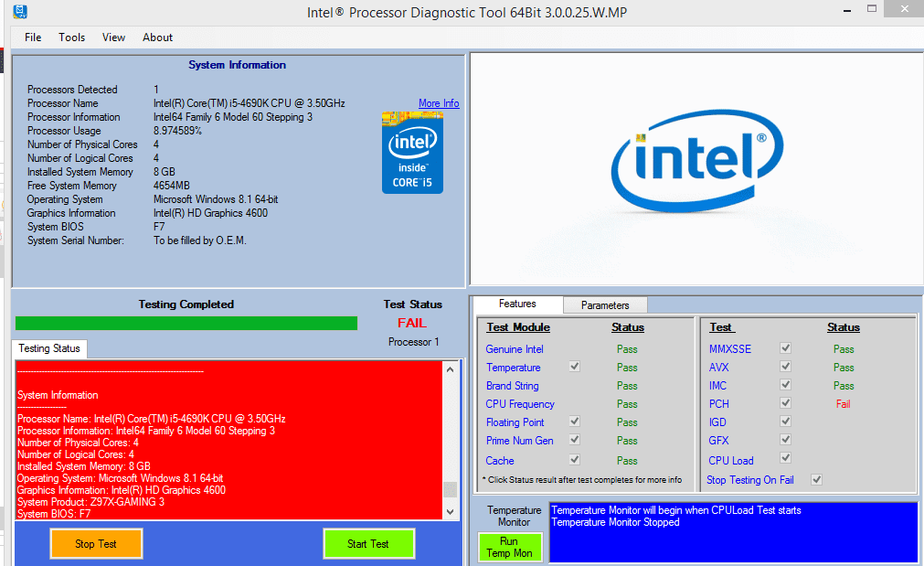Toggle the IGD test checkbox
The width and height of the screenshot is (924, 566).
pos(785,421)
